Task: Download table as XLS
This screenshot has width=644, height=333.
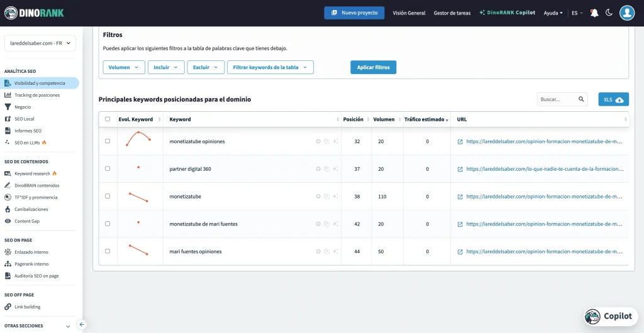Action: pos(614,99)
